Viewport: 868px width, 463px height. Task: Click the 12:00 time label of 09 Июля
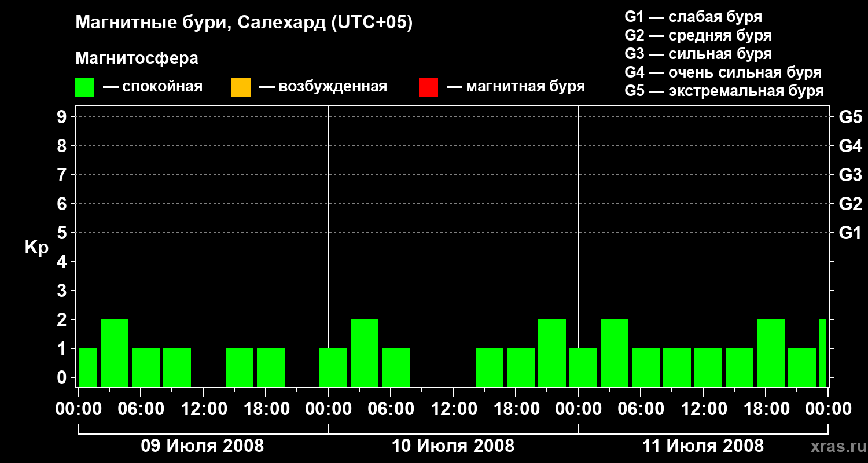pos(203,409)
